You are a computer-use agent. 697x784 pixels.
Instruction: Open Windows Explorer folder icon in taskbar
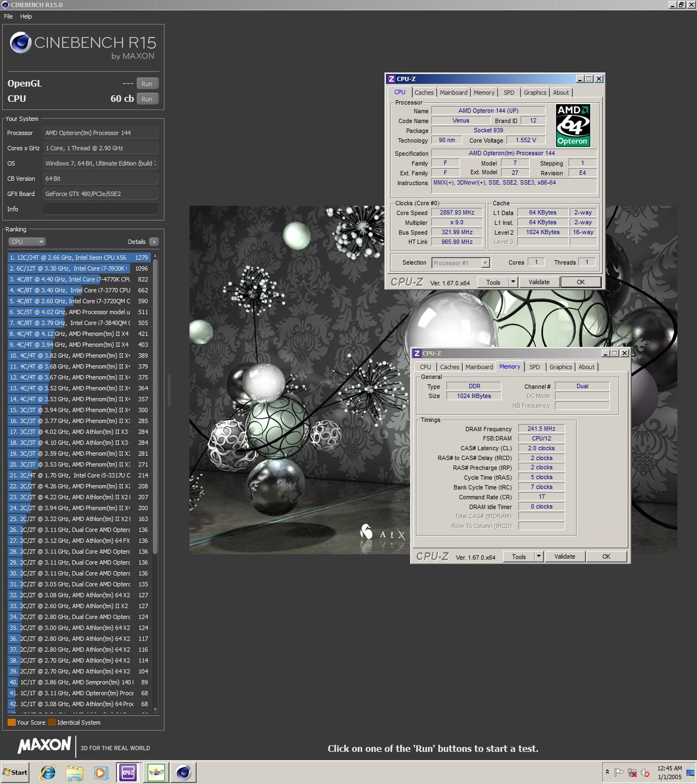[75, 772]
